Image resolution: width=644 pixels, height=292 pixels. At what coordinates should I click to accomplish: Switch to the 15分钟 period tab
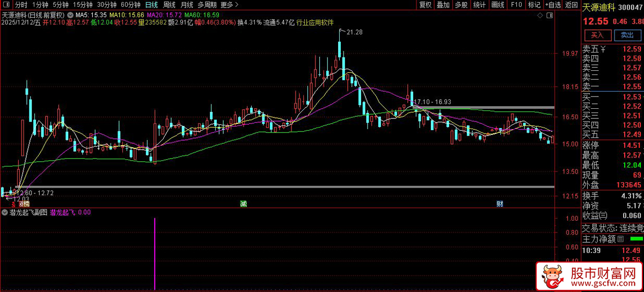(x=83, y=5)
